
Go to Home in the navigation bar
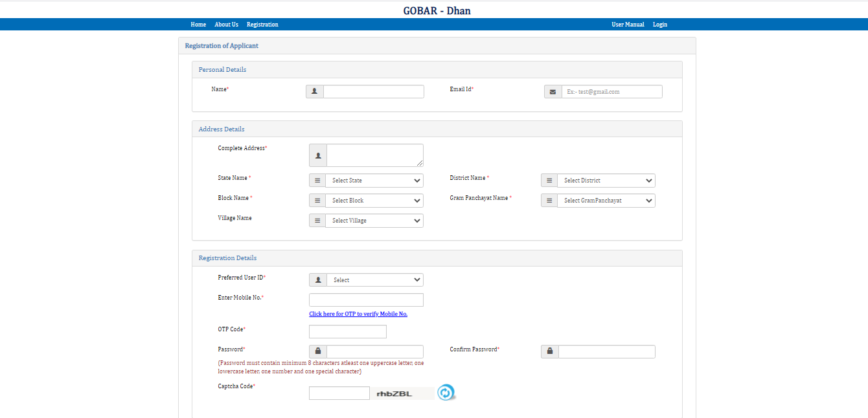tap(198, 25)
